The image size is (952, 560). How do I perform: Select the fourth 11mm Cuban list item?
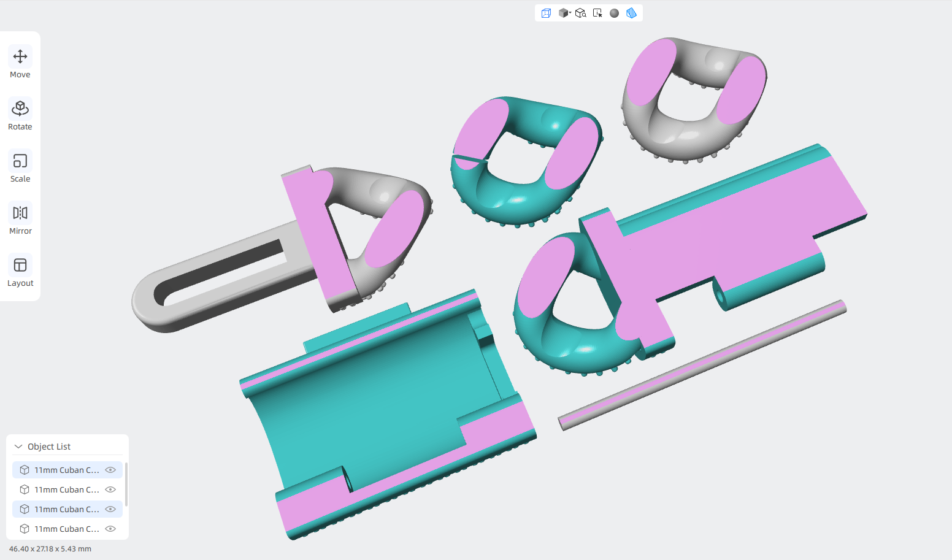click(x=67, y=529)
